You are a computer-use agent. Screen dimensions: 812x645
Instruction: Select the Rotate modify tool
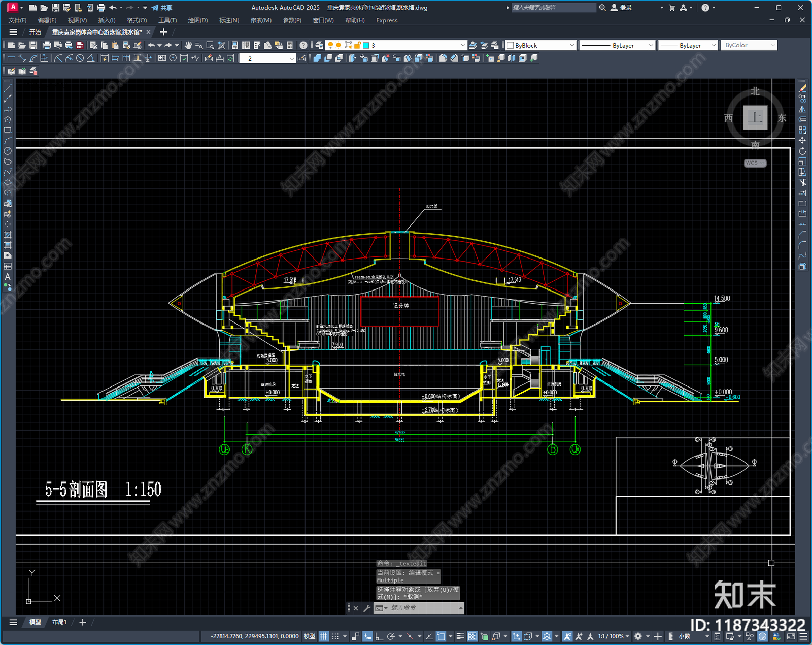pos(802,151)
